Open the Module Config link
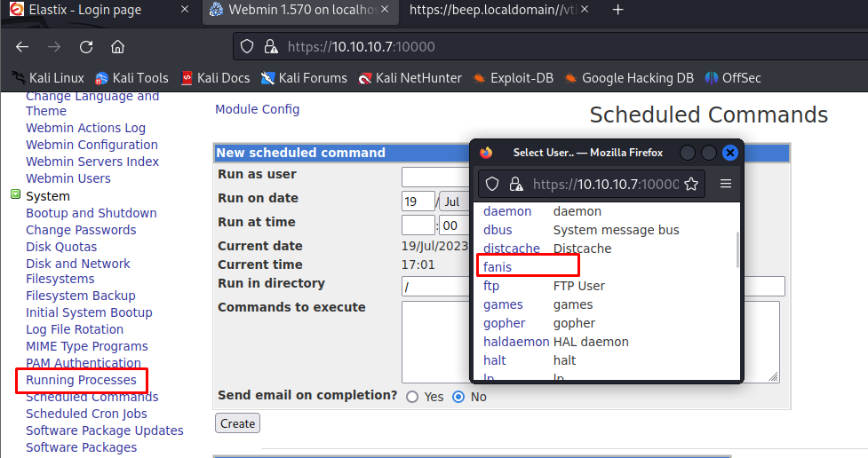This screenshot has width=868, height=458. 258,109
